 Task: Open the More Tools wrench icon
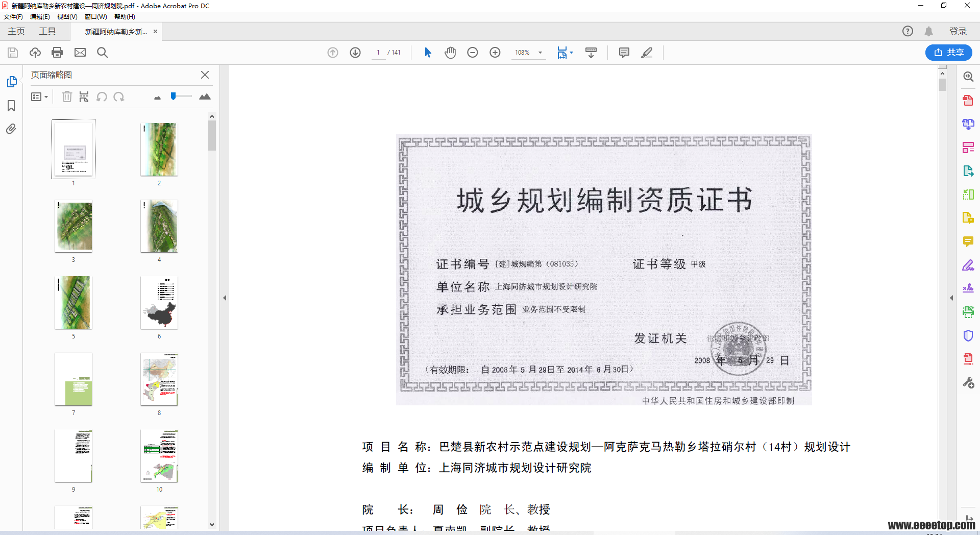pyautogui.click(x=968, y=382)
